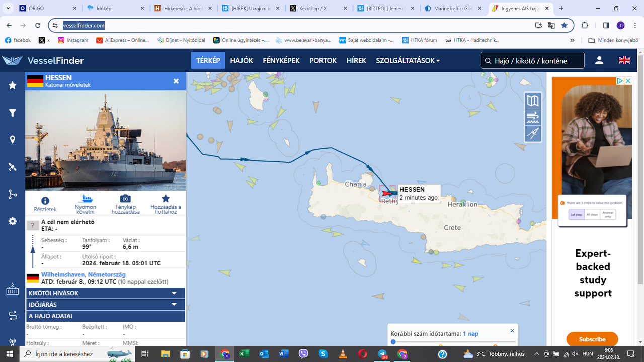Open the weather widget 3°C Többny. felhős

(x=494, y=354)
